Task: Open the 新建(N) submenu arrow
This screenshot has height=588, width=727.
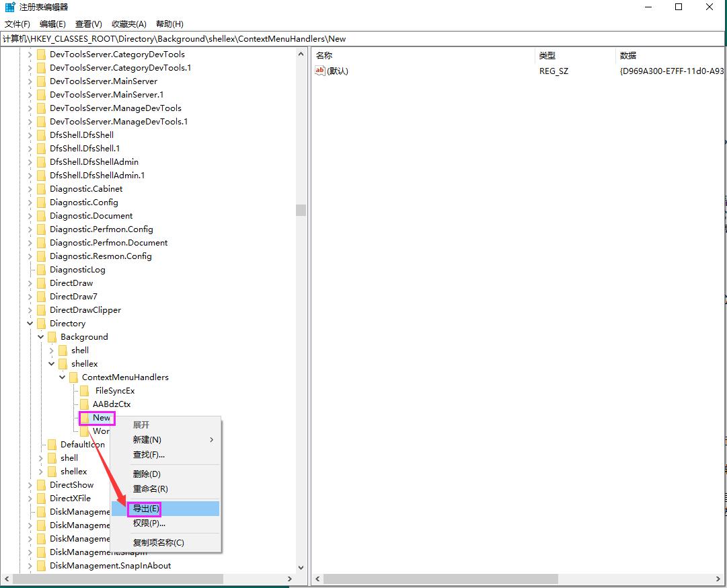Action: click(x=211, y=439)
